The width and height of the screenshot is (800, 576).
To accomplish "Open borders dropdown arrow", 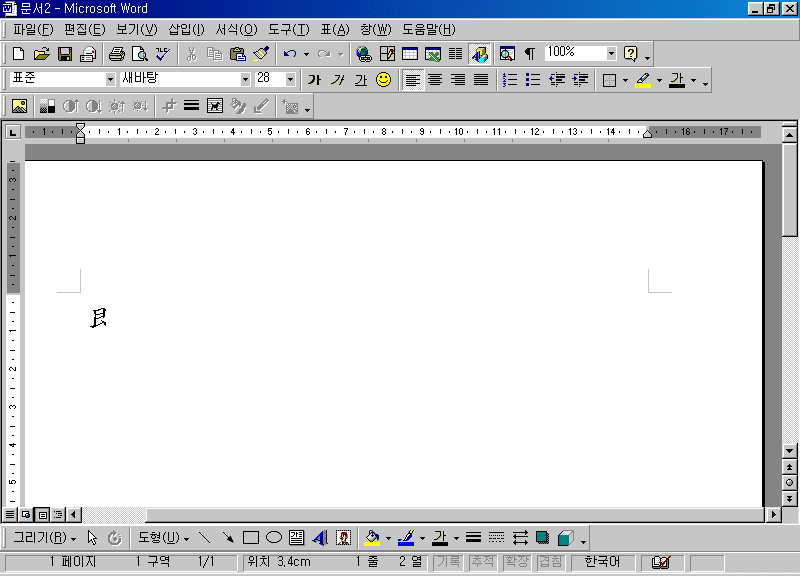I will [x=626, y=80].
